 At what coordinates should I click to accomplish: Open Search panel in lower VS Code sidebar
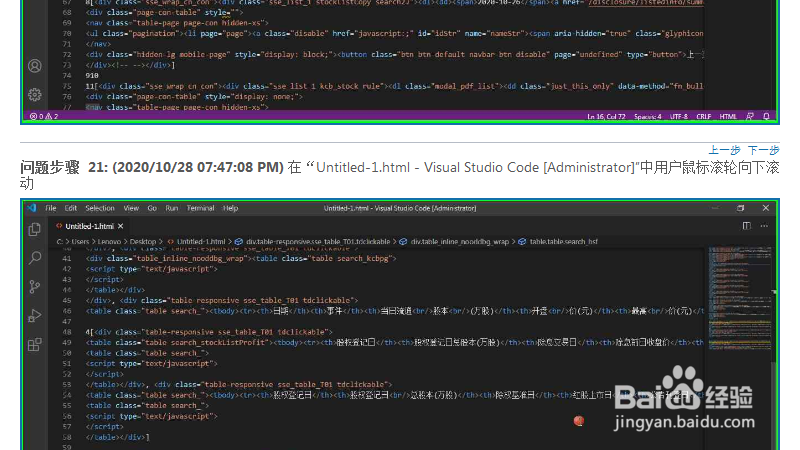[x=35, y=258]
